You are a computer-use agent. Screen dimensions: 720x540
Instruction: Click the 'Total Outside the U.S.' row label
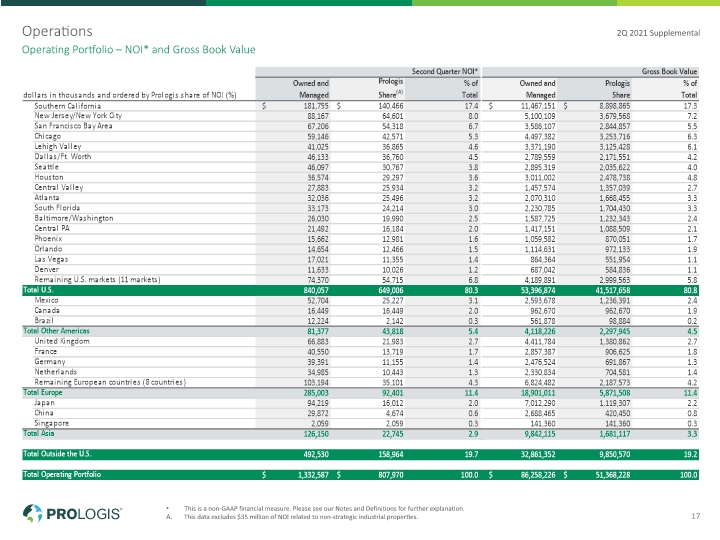[57, 454]
